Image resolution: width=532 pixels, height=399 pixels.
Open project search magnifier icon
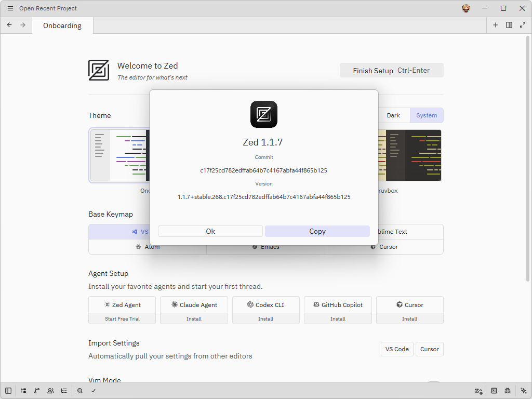click(x=79, y=391)
